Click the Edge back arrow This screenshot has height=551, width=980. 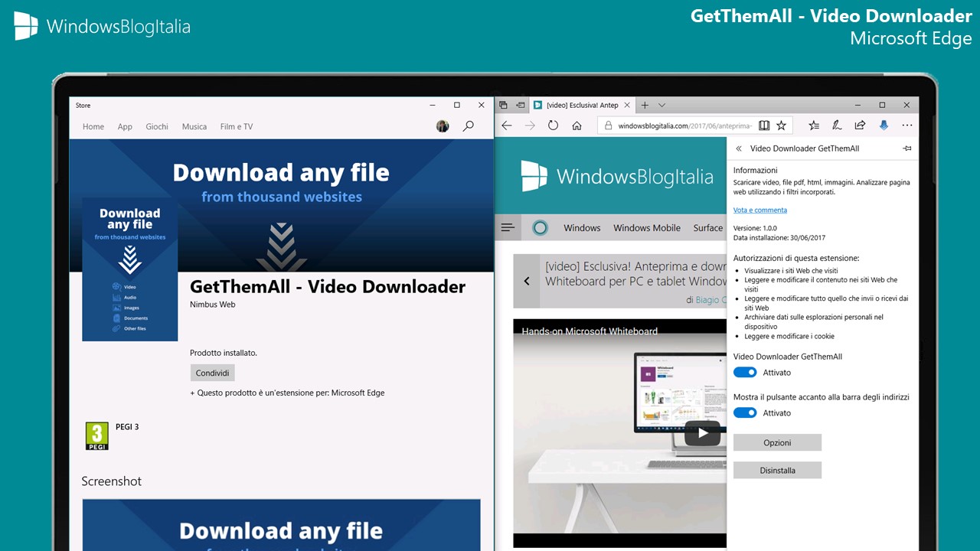(x=507, y=126)
